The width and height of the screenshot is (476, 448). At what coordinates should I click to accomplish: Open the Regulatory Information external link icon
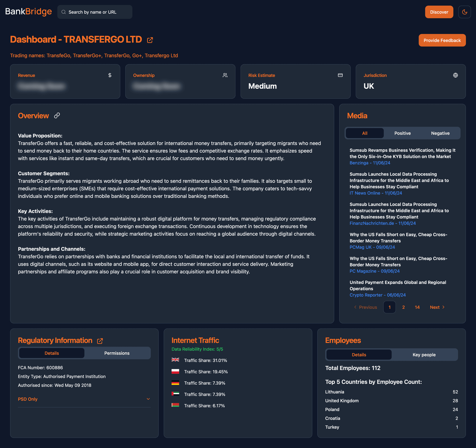(x=100, y=341)
